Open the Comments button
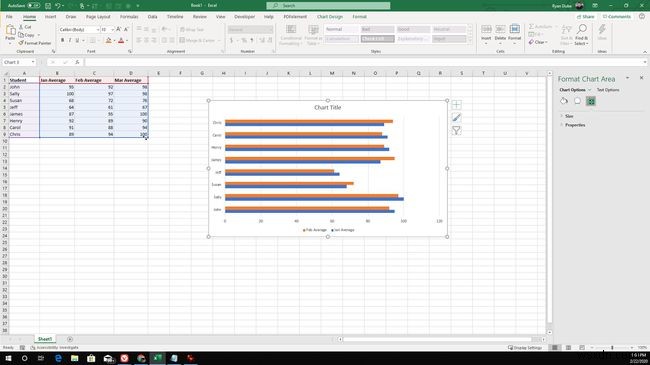 click(616, 17)
